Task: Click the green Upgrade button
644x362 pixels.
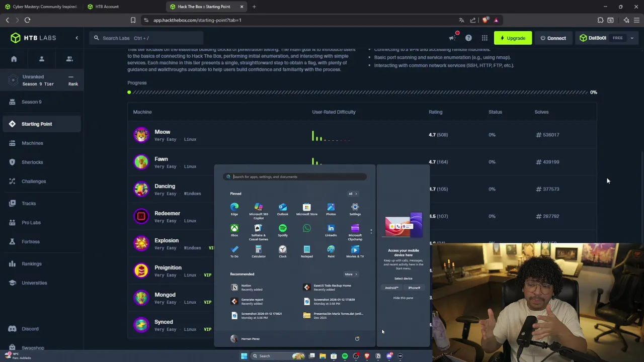Action: [513, 38]
